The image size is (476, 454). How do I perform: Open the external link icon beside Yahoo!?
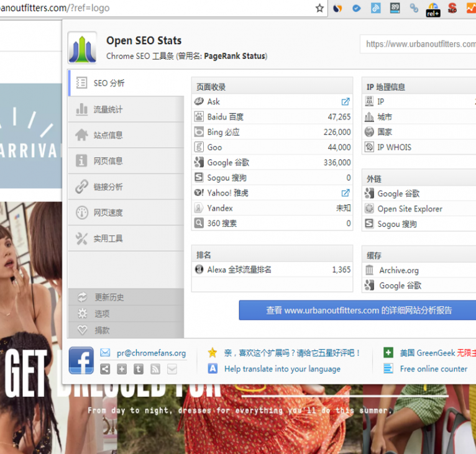point(346,193)
